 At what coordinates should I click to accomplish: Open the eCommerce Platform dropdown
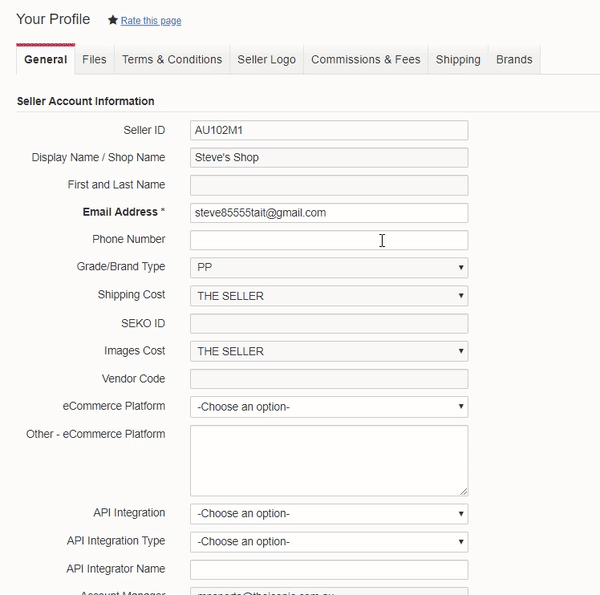328,407
